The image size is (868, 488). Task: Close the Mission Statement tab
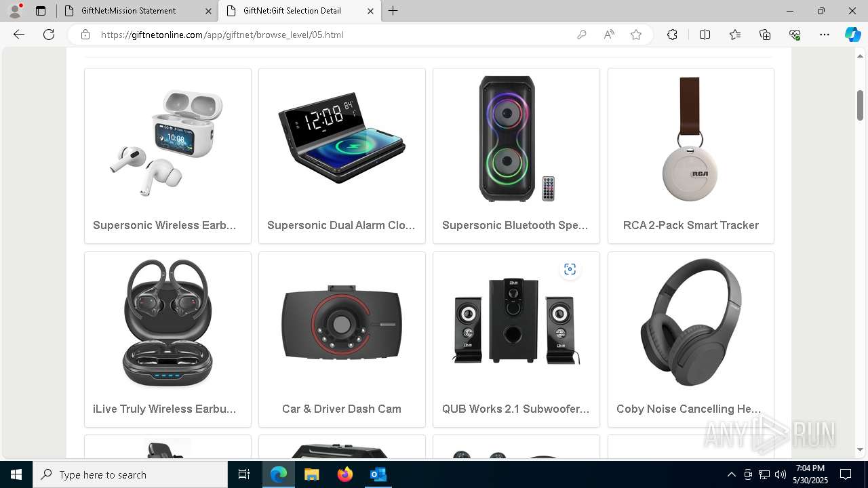208,11
